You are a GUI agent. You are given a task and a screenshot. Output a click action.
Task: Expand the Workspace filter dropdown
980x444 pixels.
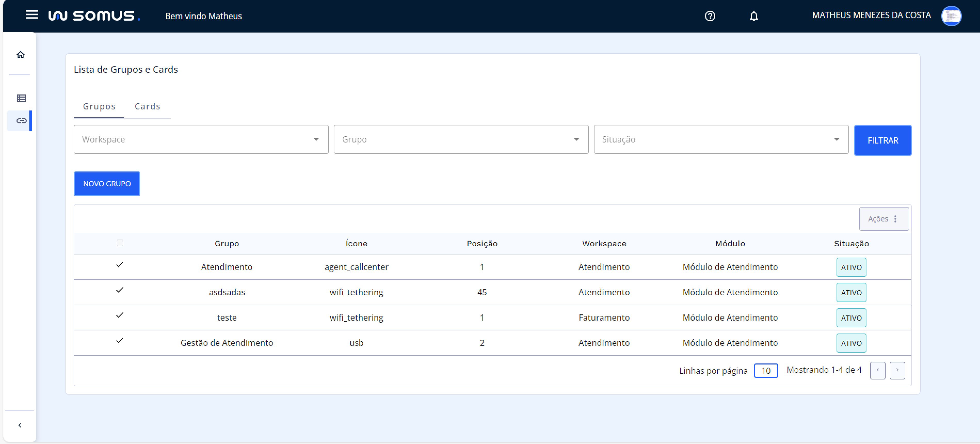[x=201, y=140]
